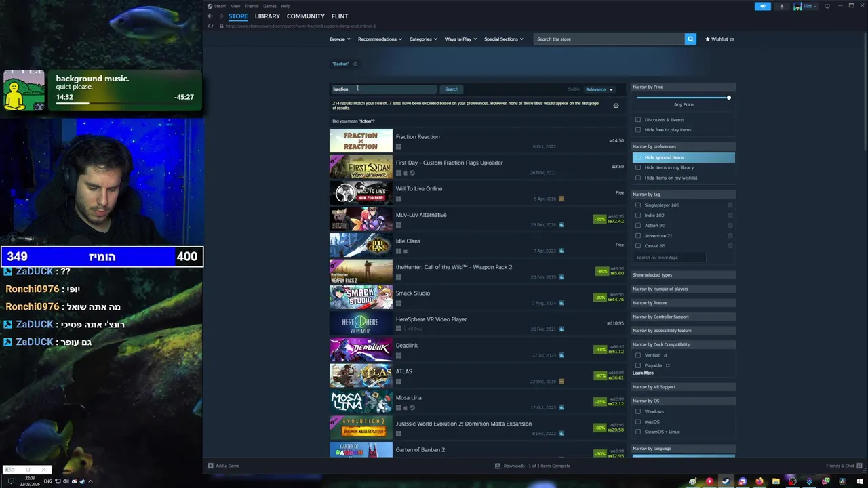868x488 pixels.
Task: Show hidden system tray icons
Action: point(90,481)
